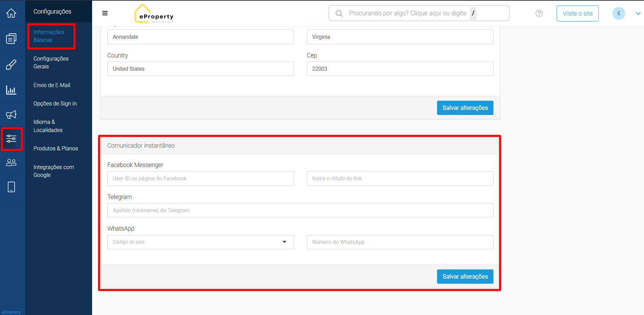This screenshot has height=315, width=644.
Task: Click the Facebook User ID field
Action: point(201,179)
